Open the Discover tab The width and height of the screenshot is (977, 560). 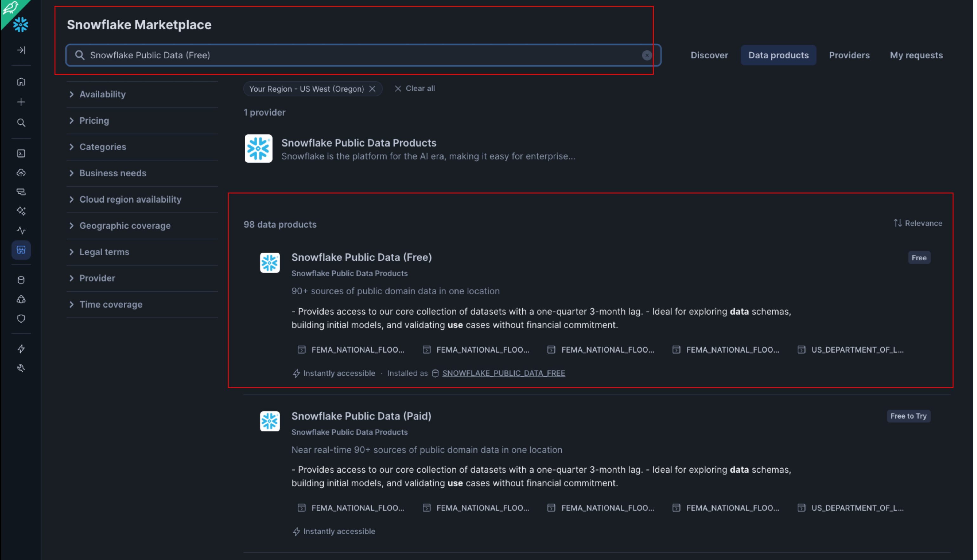(709, 55)
